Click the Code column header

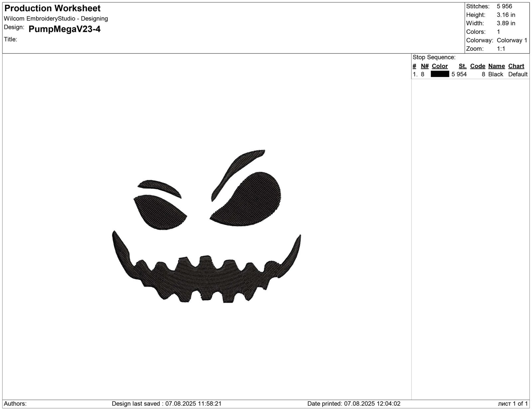pyautogui.click(x=477, y=66)
